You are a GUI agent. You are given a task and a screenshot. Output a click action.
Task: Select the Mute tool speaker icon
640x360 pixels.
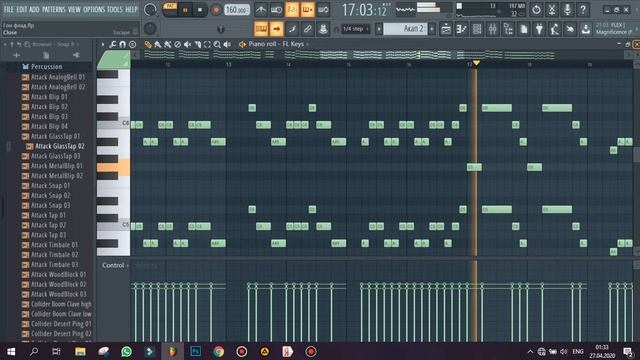point(187,44)
